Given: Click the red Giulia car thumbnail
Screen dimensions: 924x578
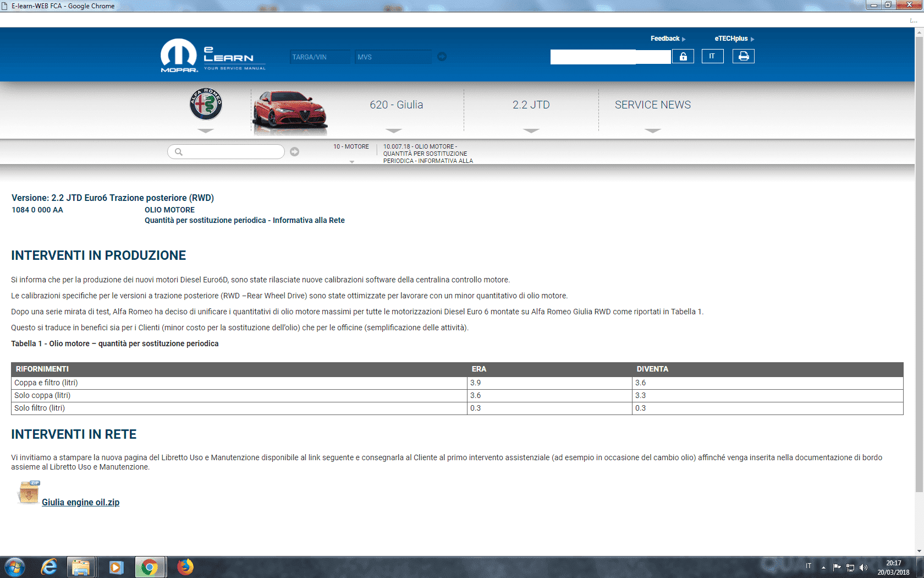Looking at the screenshot, I should click(x=290, y=112).
